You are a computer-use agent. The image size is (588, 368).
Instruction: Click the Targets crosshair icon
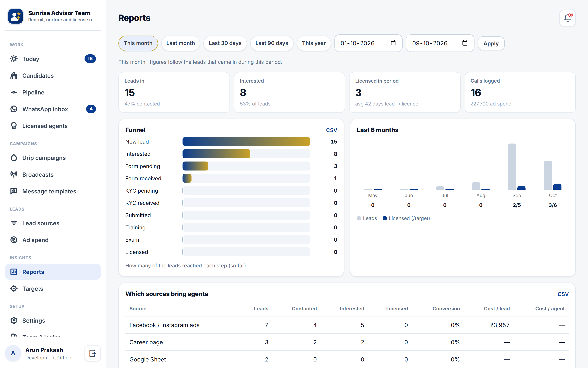[x=14, y=288]
